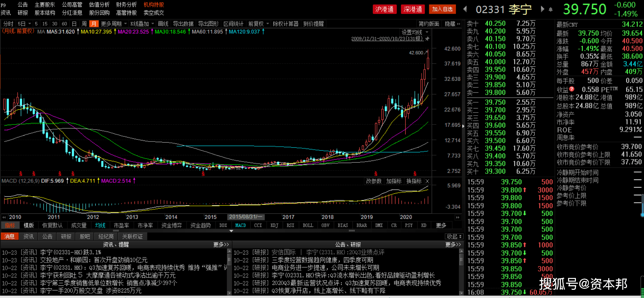Viewport: 644px width, 298px height.
Task: Click the red S marker near 2020
Action: coord(415,174)
